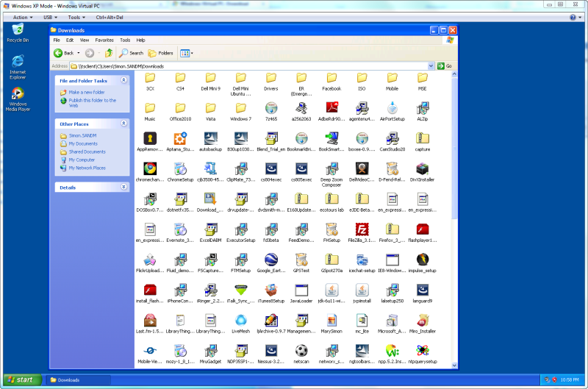The image size is (588, 389).
Task: Open the FileZilla installer icon
Action: click(x=362, y=229)
